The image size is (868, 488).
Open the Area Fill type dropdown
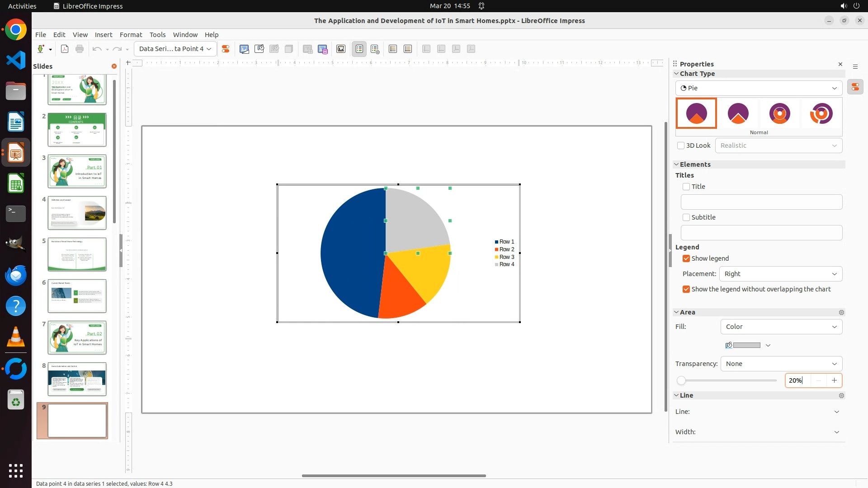pos(781,327)
